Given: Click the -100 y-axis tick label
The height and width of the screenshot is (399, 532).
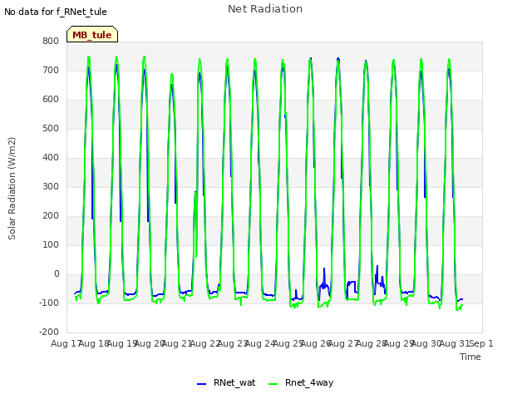Looking at the screenshot, I should 49,303.
